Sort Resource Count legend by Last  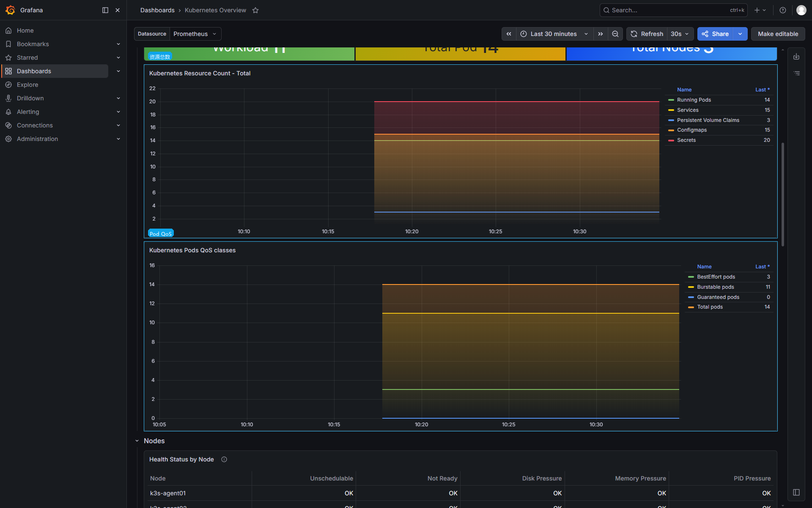pos(763,90)
